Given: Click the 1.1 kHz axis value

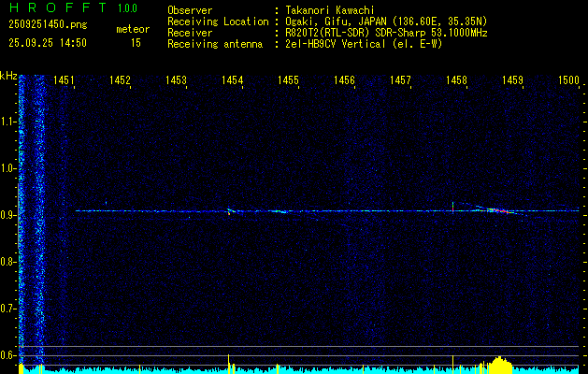Looking at the screenshot, I should tap(7, 122).
